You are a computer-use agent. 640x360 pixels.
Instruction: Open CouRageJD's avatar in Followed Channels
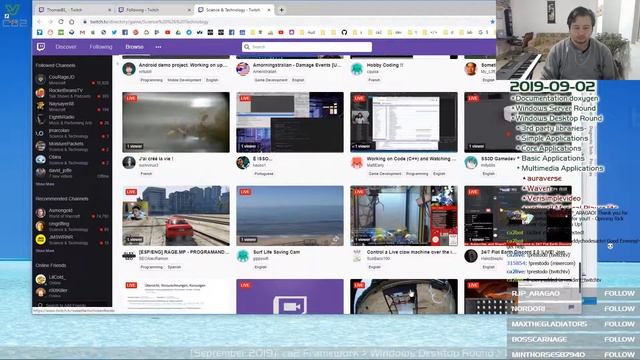(x=40, y=79)
